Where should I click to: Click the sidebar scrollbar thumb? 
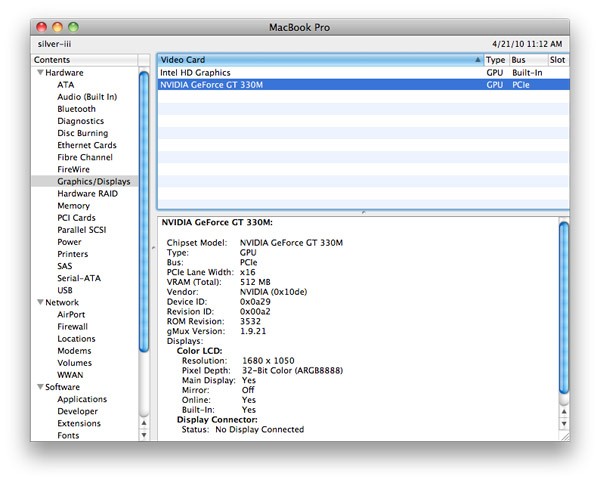[x=144, y=211]
